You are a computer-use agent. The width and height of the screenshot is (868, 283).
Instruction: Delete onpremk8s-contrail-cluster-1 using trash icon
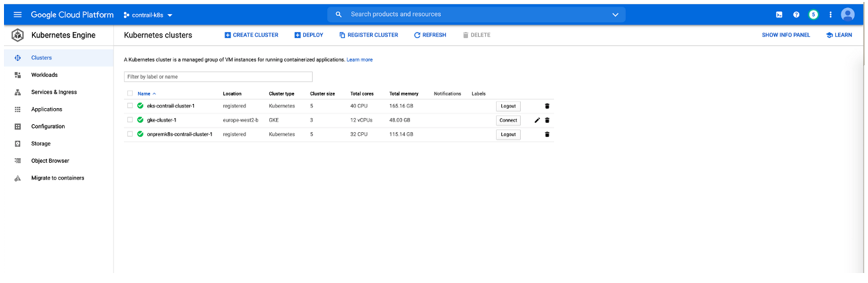pyautogui.click(x=547, y=134)
